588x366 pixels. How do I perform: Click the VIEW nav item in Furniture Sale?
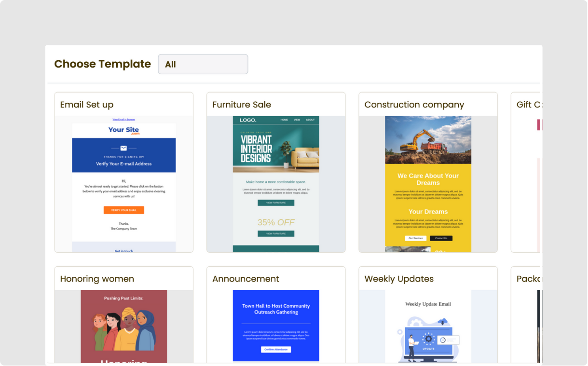[x=297, y=120]
